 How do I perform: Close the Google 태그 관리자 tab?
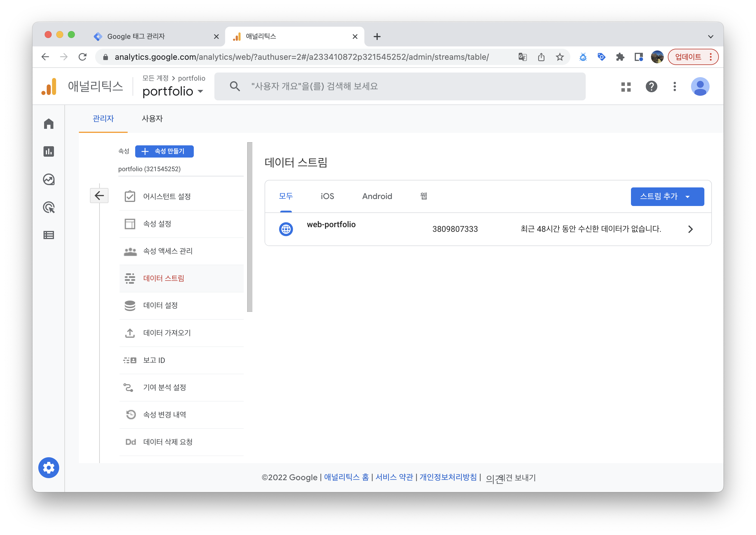click(x=216, y=37)
